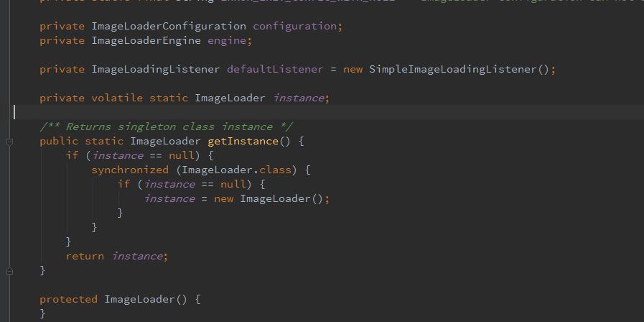
Task: Click 'instance' in the volatile static declaration
Action: pos(299,98)
